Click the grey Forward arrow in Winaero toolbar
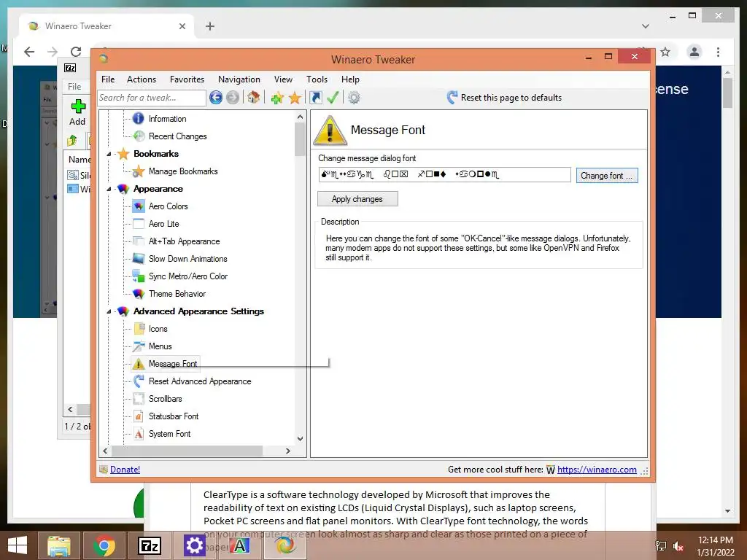This screenshot has width=747, height=560. 233,98
